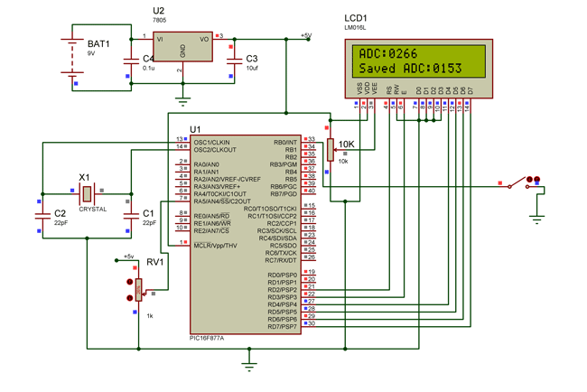This screenshot has height=392, width=587.
Task: Click the RS pin label on LCD
Action: click(x=389, y=90)
